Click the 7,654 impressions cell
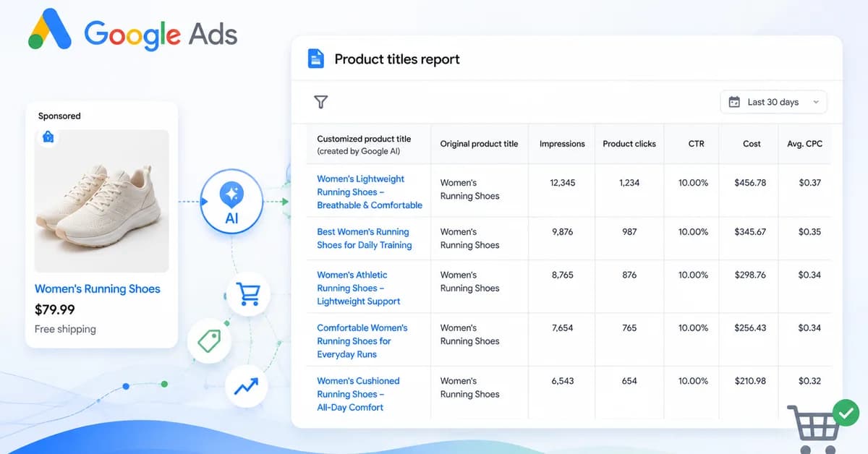The image size is (868, 454). pos(562,327)
